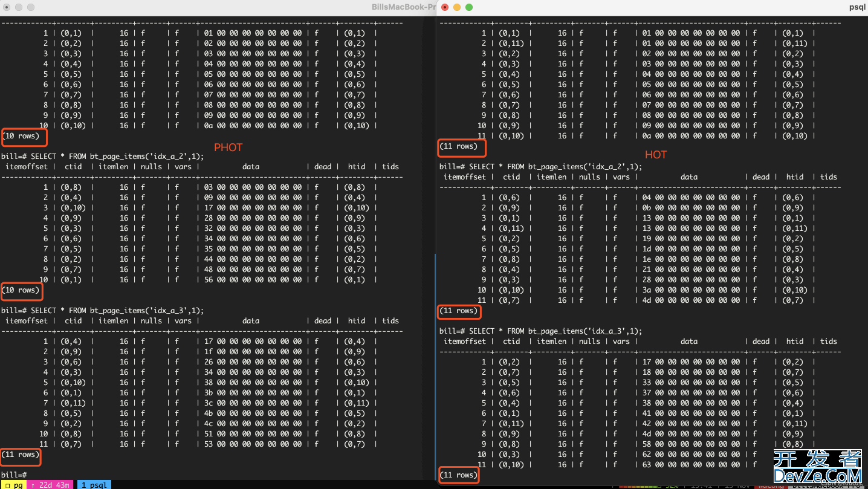Click the data cell starting with '1f 00'
This screenshot has width=868, height=489.
(x=253, y=352)
